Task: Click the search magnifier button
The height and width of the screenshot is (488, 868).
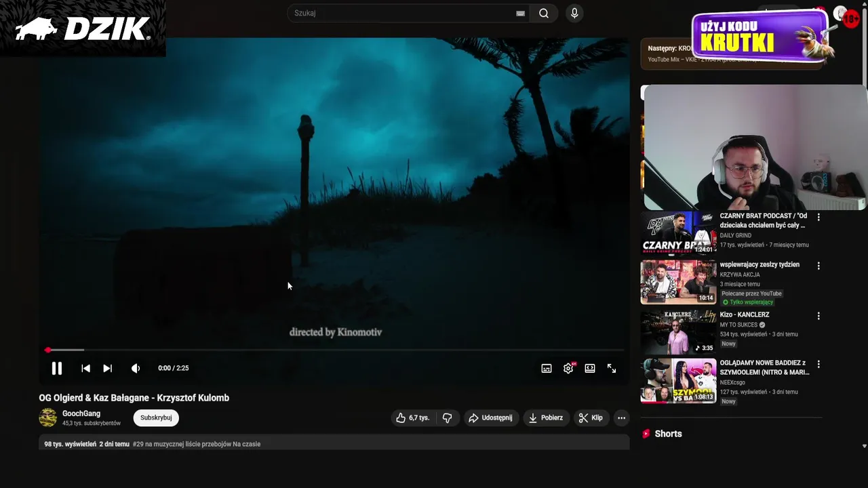Action: (544, 13)
